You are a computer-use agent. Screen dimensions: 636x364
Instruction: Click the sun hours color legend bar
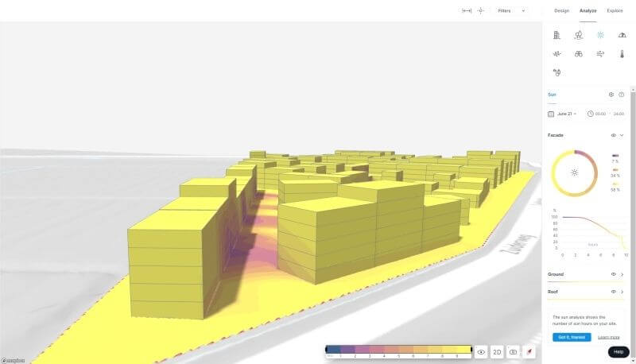399,350
